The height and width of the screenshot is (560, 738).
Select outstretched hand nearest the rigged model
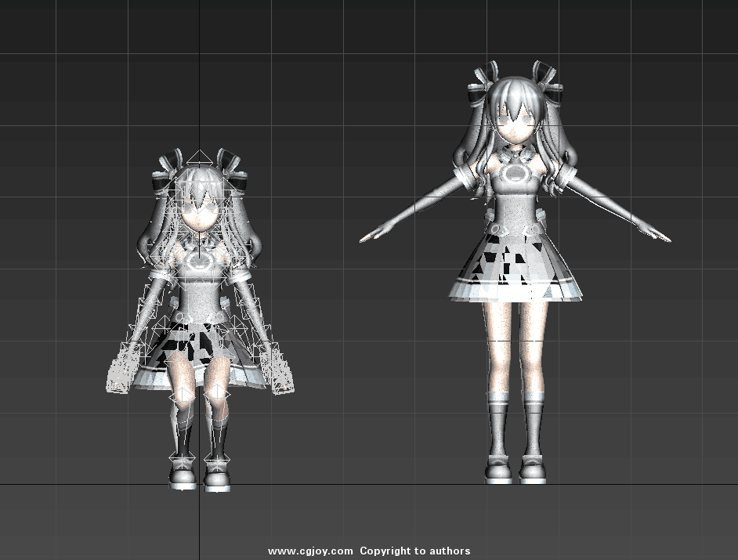(x=374, y=233)
